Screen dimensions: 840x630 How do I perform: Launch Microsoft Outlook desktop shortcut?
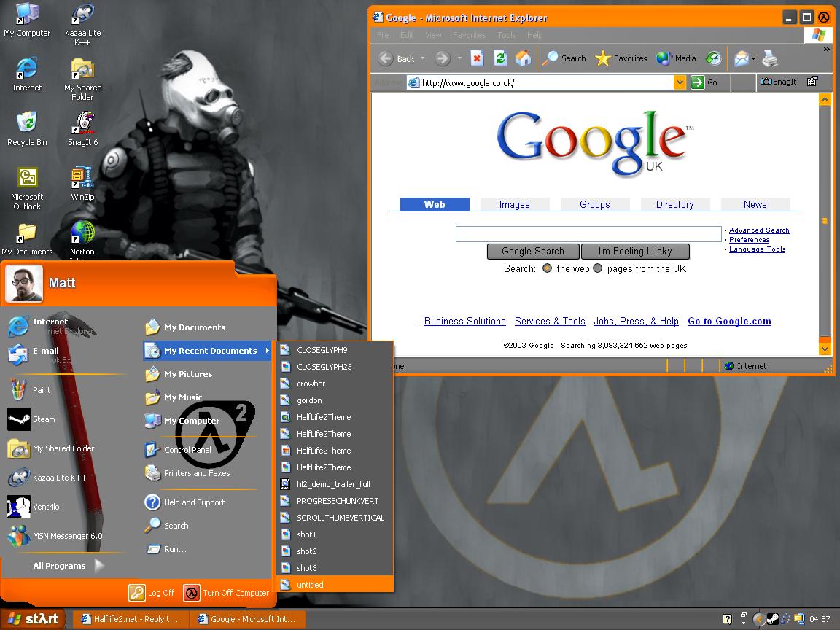27,189
